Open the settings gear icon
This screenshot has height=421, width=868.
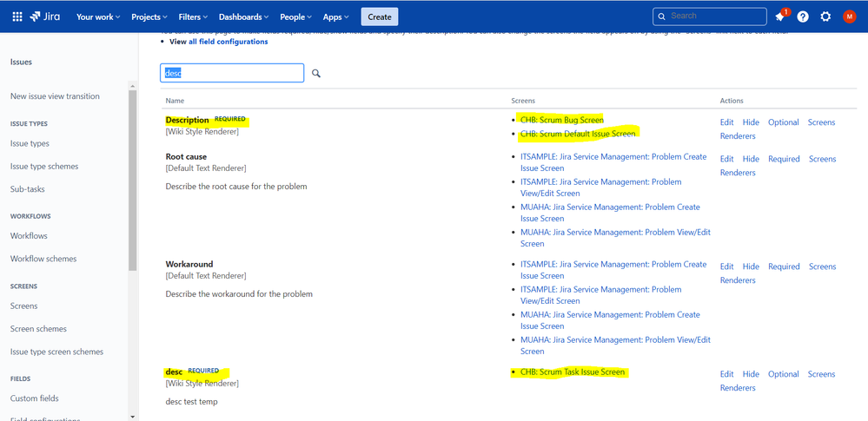(x=825, y=16)
